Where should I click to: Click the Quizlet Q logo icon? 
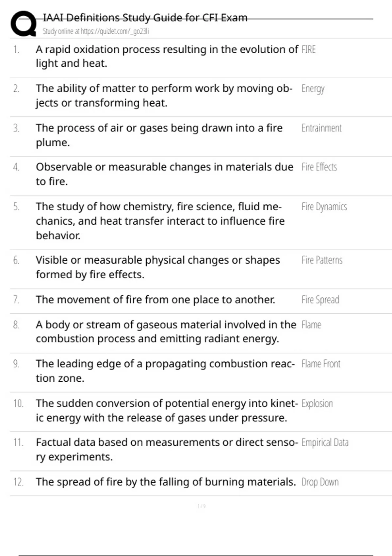pyautogui.click(x=24, y=24)
